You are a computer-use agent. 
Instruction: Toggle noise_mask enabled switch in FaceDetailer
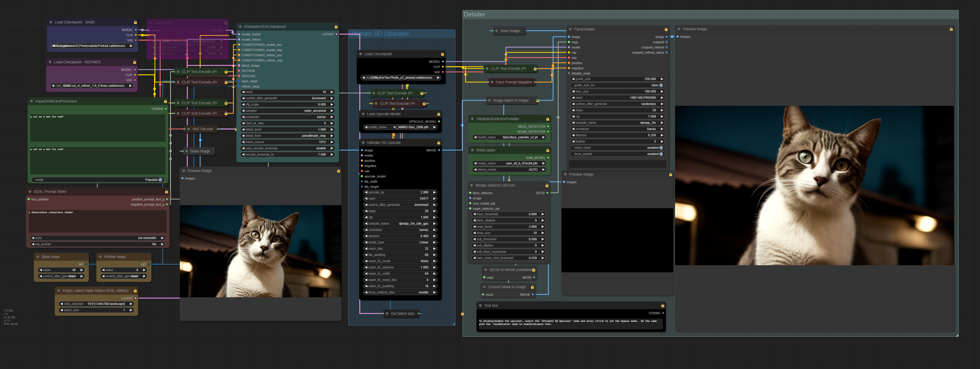(x=661, y=147)
